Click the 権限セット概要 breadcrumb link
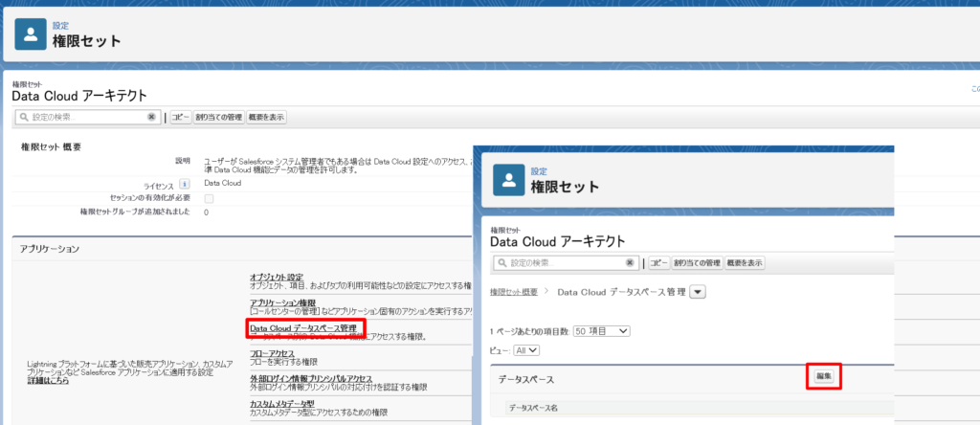980x425 pixels. pyautogui.click(x=514, y=292)
